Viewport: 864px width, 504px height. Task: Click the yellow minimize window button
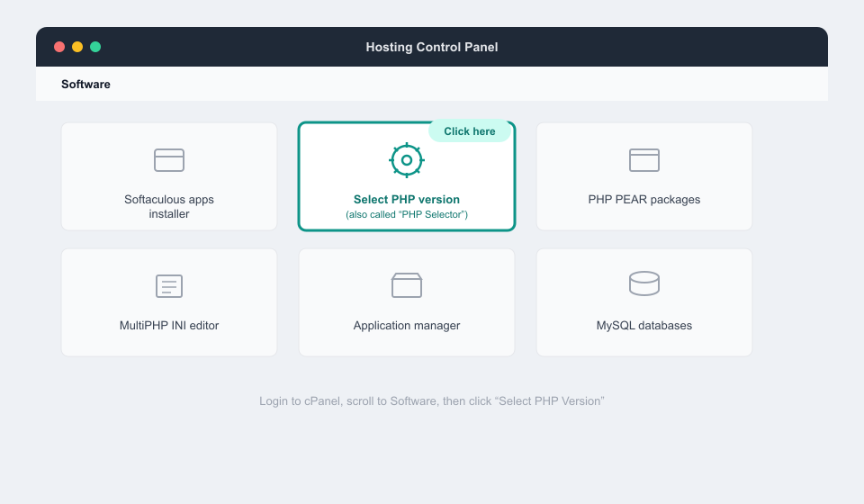point(77,47)
